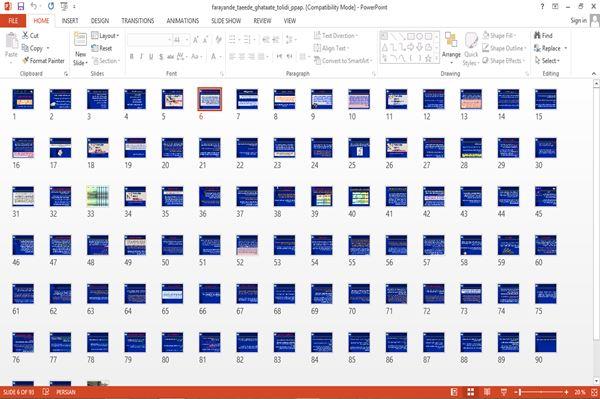600x399 pixels.
Task: Expand the Section dropdown
Action: click(106, 60)
